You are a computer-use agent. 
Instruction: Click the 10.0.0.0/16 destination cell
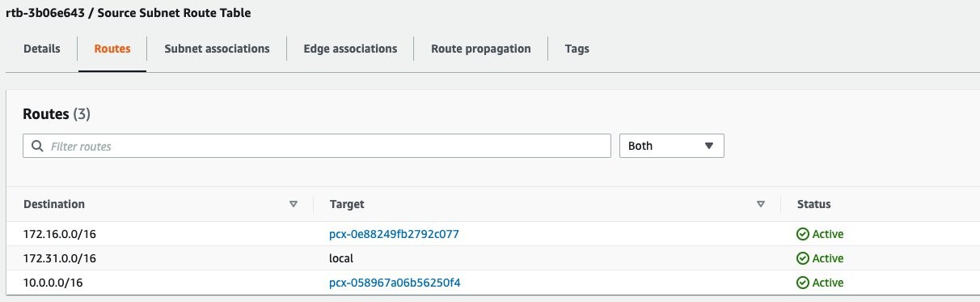[60, 283]
